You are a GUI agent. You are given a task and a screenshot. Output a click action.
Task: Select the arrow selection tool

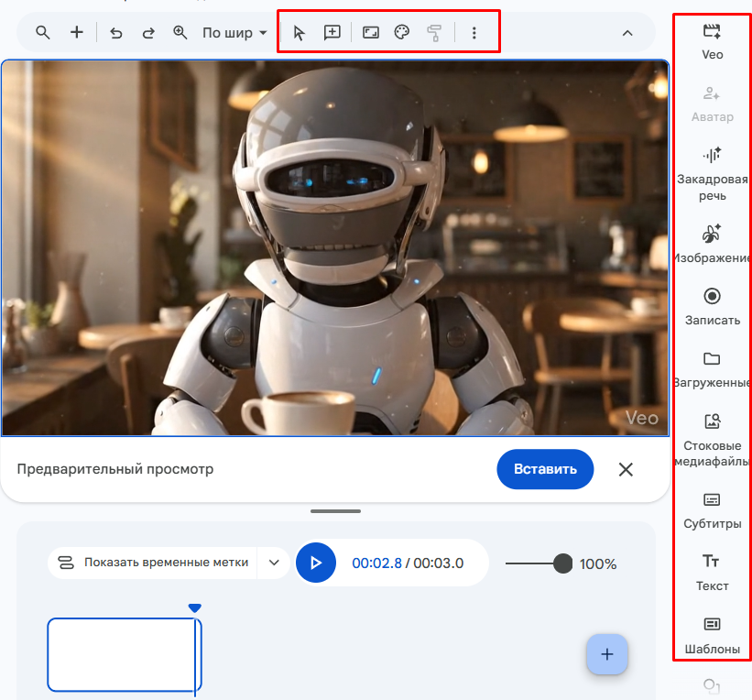click(x=298, y=32)
